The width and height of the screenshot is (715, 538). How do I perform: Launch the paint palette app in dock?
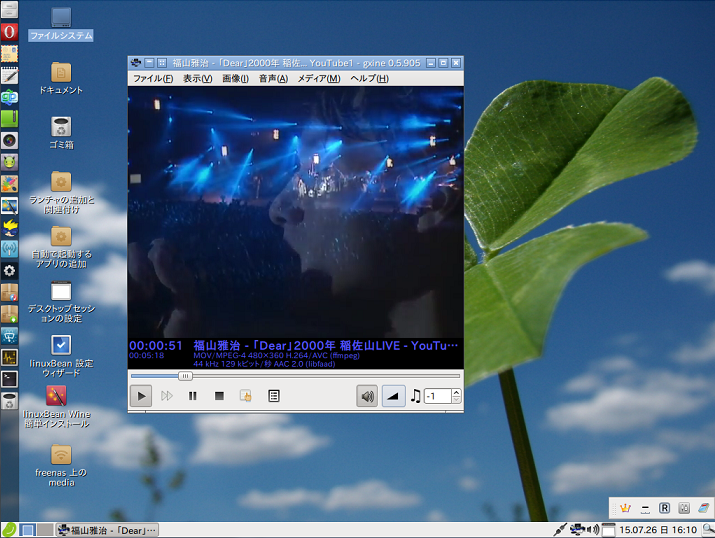point(9,184)
